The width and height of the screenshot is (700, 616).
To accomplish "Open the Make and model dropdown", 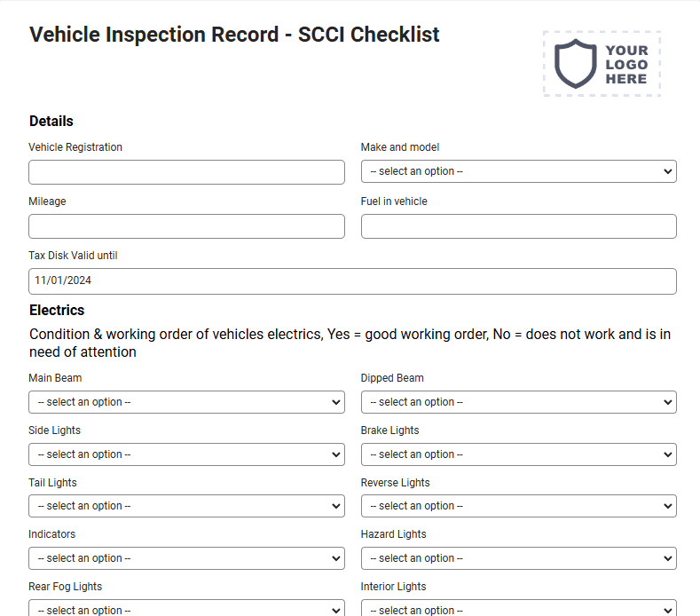I will click(519, 171).
